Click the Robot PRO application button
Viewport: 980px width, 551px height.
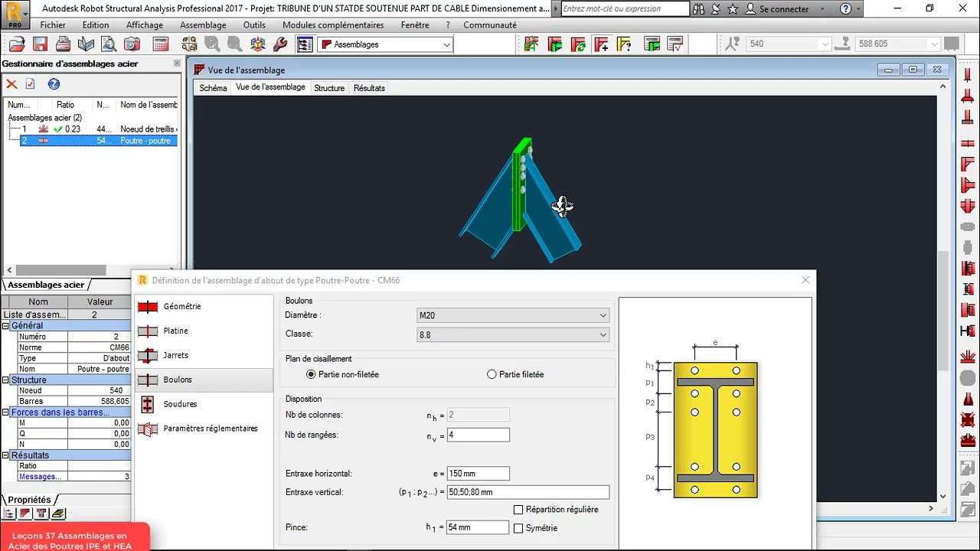[x=15, y=14]
